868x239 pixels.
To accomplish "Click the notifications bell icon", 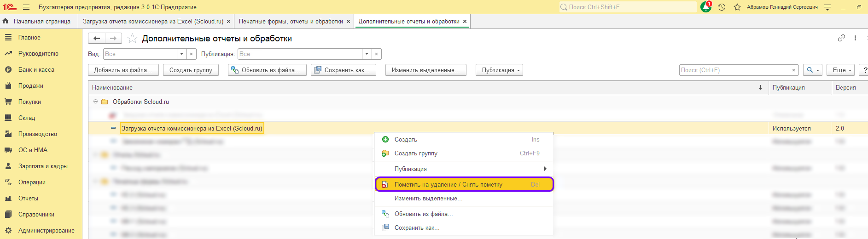I will 706,7.
